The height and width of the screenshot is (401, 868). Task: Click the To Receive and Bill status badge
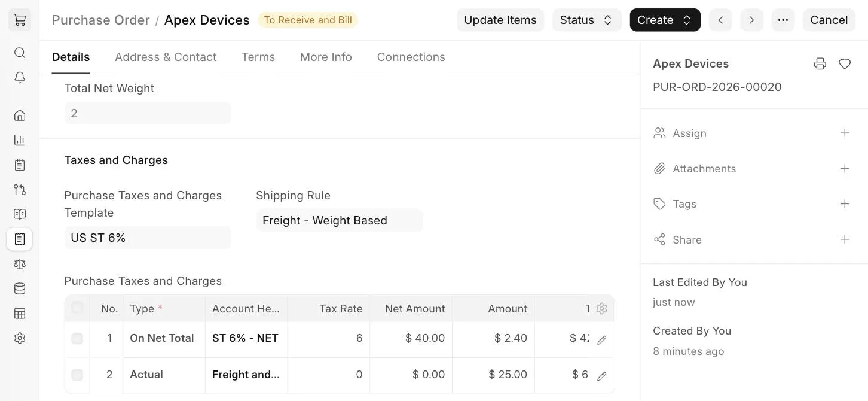click(x=308, y=20)
